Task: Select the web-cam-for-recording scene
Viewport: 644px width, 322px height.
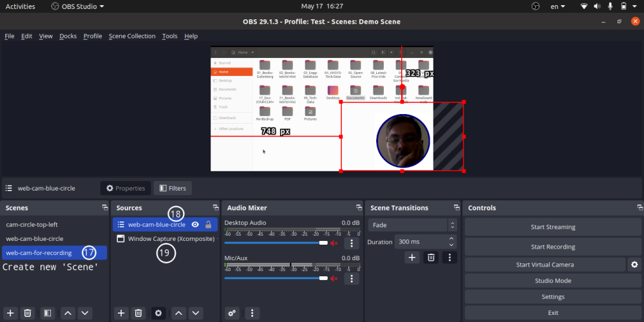Action: tap(54, 252)
